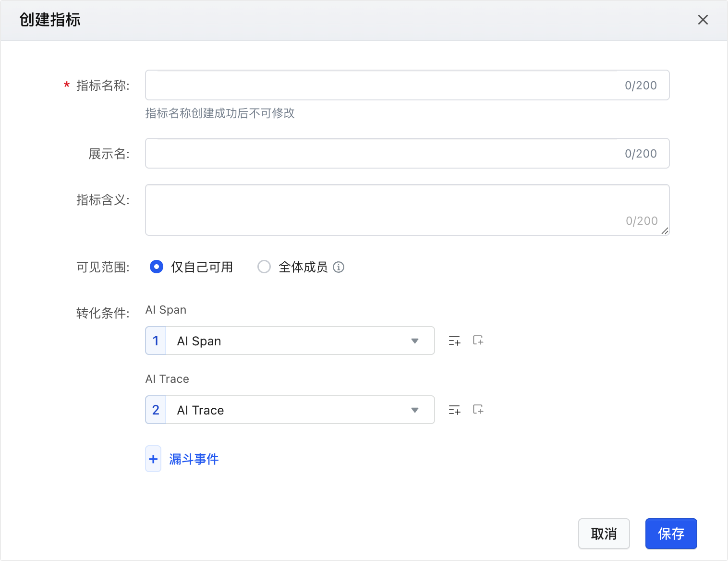Click the add-group icon beside AI Span dropdown
This screenshot has height=561, width=728.
tap(478, 341)
